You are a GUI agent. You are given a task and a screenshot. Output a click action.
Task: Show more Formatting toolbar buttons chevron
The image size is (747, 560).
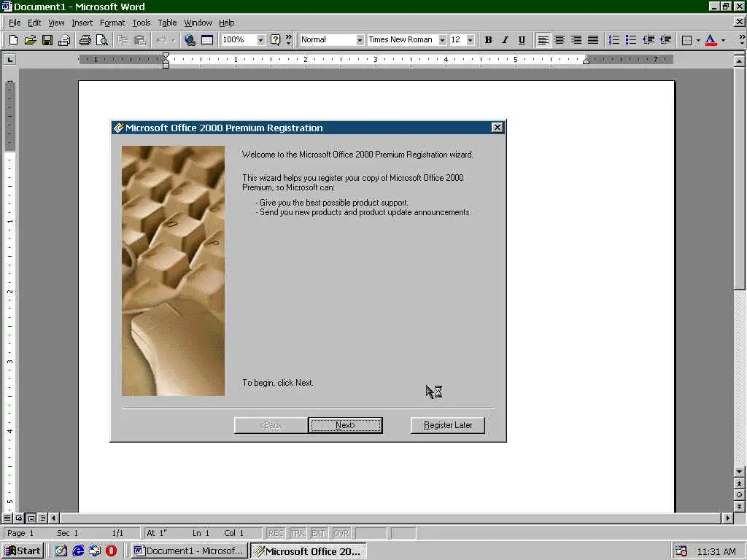click(x=741, y=40)
